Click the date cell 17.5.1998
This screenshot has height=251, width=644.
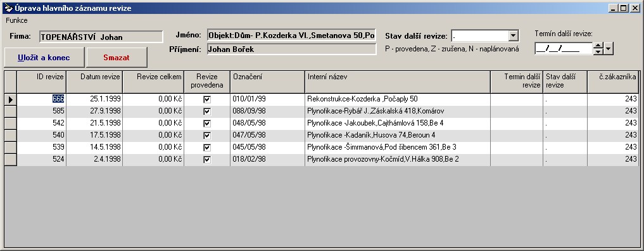(x=94, y=135)
